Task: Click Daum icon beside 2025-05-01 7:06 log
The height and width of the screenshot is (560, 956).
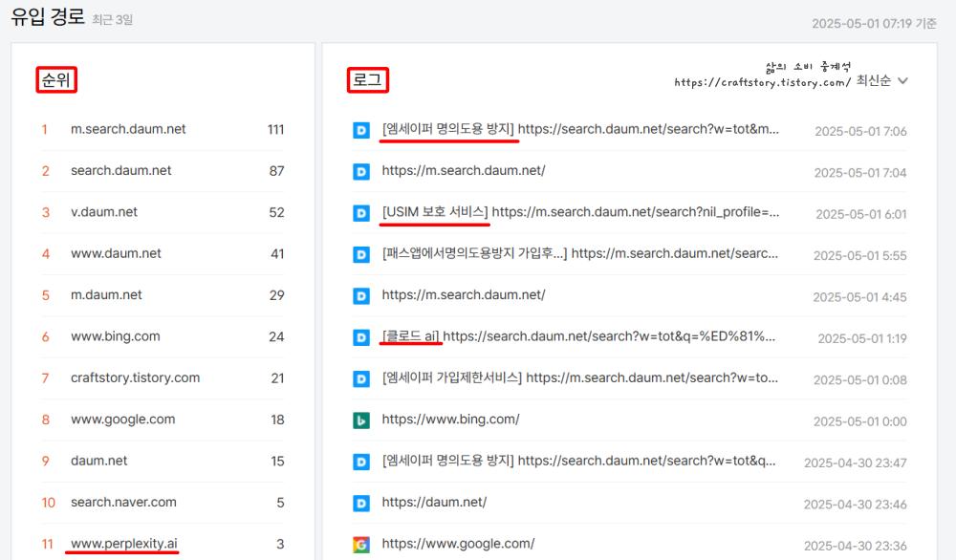Action: (x=361, y=130)
